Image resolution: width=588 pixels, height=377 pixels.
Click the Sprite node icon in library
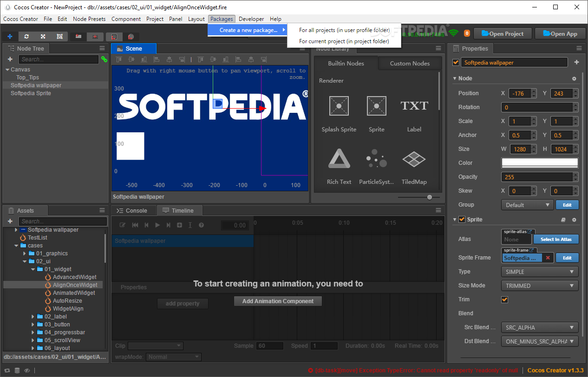coord(377,106)
